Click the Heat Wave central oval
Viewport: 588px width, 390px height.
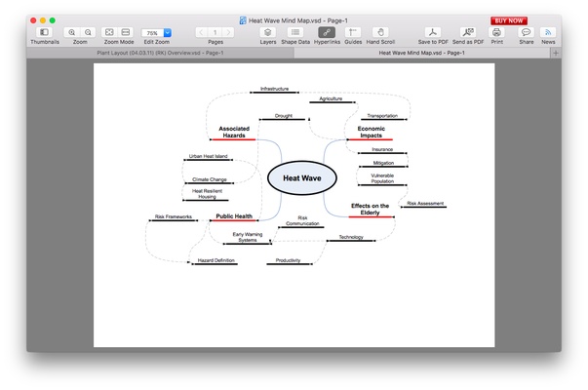(x=302, y=178)
